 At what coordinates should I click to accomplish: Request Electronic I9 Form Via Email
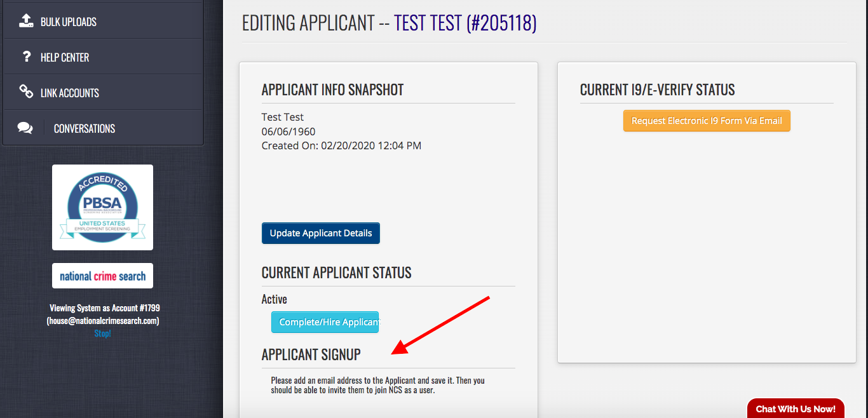[x=707, y=121]
